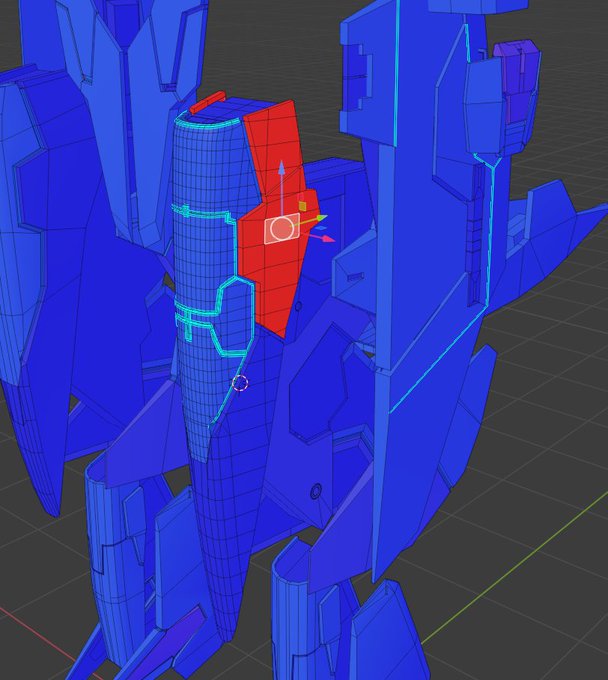
Task: Click the green Y-axis arrow of the move gizmo
Action: [321, 218]
